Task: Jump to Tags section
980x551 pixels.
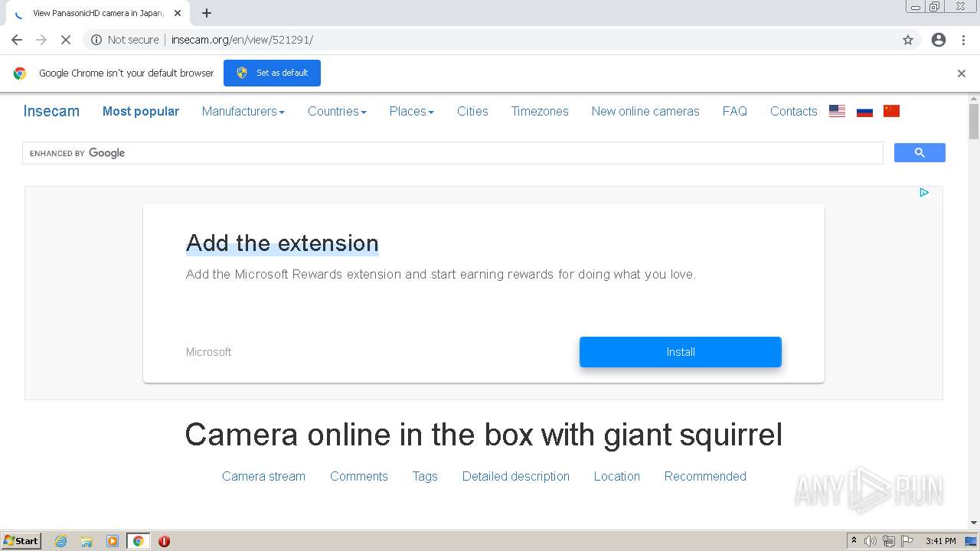Action: click(425, 476)
